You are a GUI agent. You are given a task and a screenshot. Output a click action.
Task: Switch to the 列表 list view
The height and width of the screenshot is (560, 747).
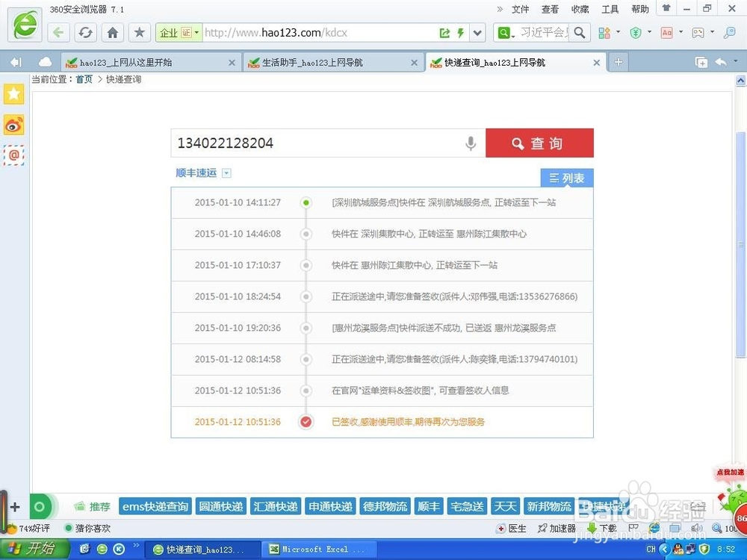click(x=567, y=178)
